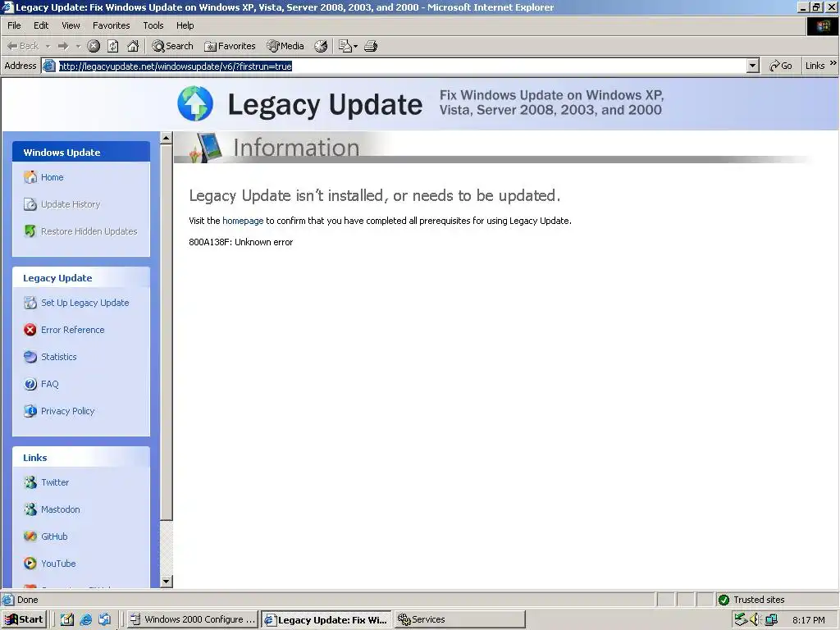The image size is (840, 630).
Task: Click the Mail toolbar icon
Action: (x=345, y=46)
